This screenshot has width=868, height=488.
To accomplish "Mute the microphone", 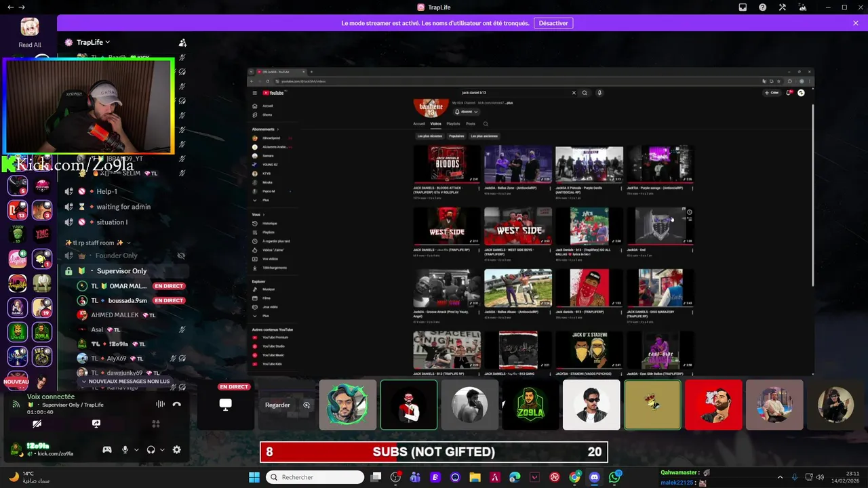I will click(125, 449).
